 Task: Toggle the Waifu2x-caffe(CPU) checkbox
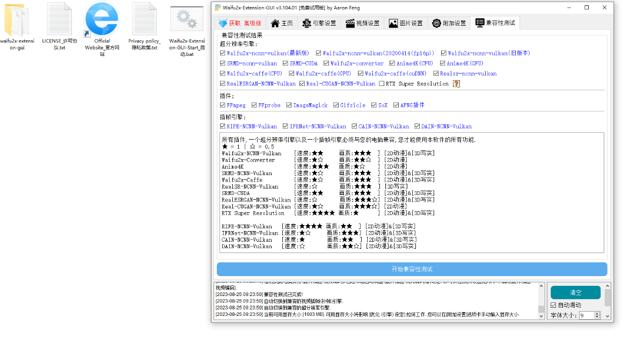[x=223, y=74]
